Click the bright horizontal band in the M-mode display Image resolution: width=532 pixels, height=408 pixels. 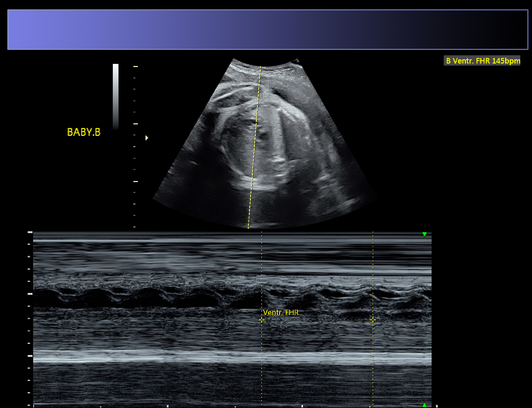pos(232,357)
